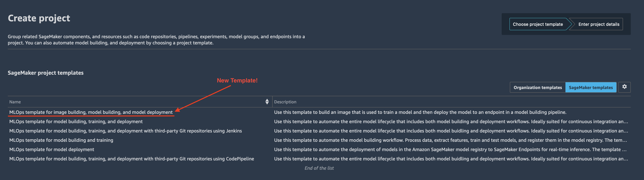Click the 'SageMaker project templates' heading
The height and width of the screenshot is (180, 644).
click(x=45, y=73)
